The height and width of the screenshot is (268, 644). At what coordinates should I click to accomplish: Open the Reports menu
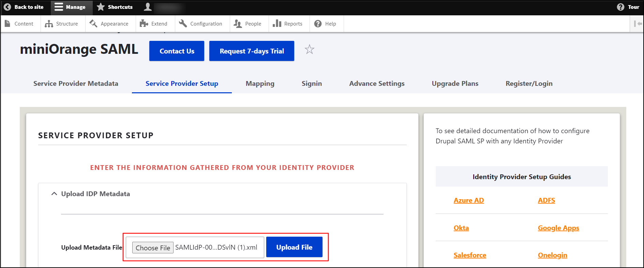(x=289, y=24)
